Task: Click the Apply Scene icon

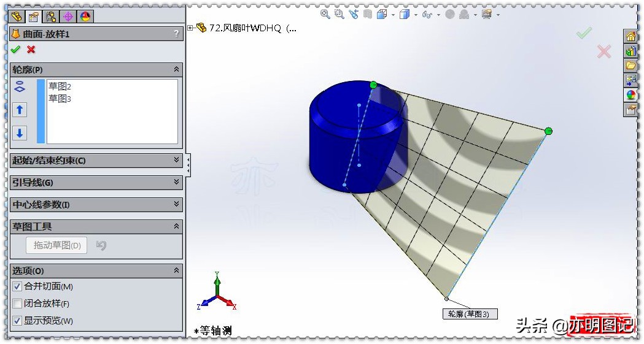Action: pos(464,14)
